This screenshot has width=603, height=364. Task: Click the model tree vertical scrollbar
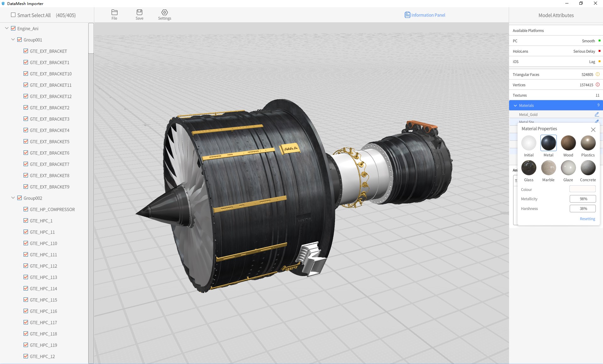(x=91, y=38)
